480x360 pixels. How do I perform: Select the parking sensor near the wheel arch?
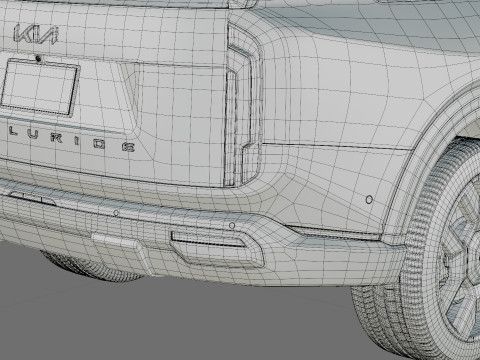pos(369,200)
